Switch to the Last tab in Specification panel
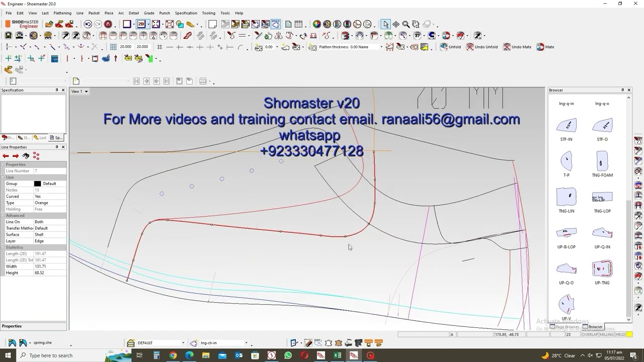This screenshot has width=644, height=362. pos(40,138)
